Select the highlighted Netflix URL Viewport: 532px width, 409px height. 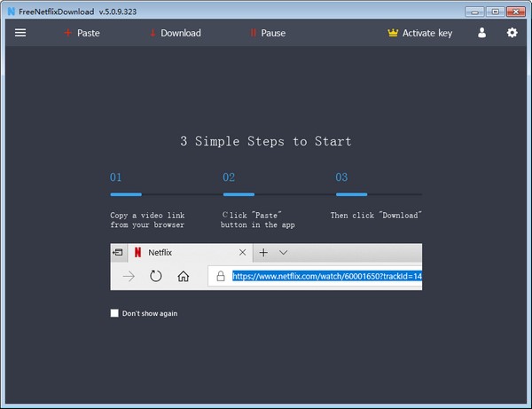click(327, 276)
